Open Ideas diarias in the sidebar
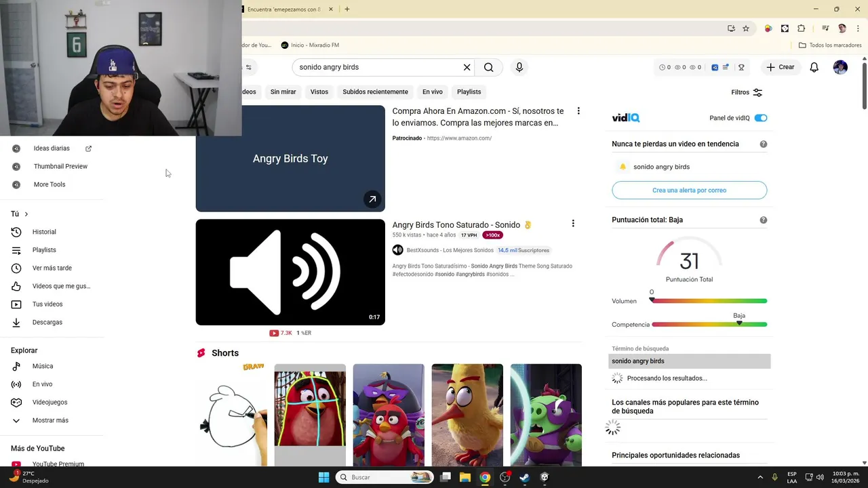Screen dimensions: 868x488 click(x=52, y=148)
